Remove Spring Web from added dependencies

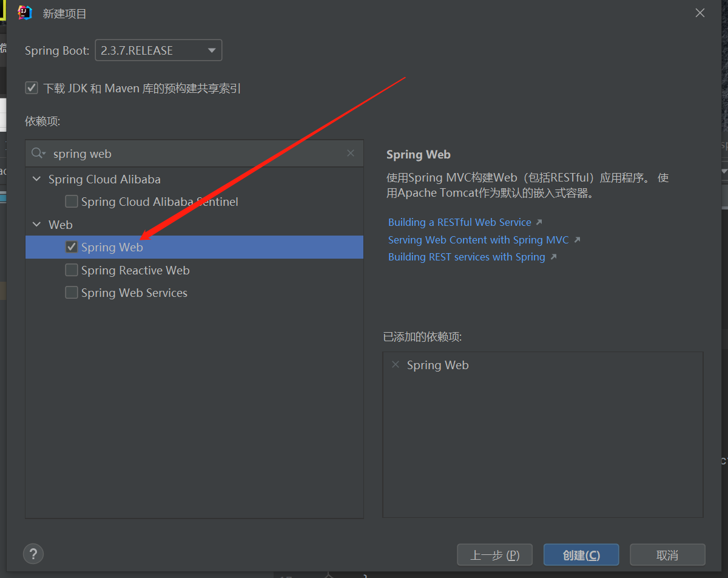click(x=396, y=365)
